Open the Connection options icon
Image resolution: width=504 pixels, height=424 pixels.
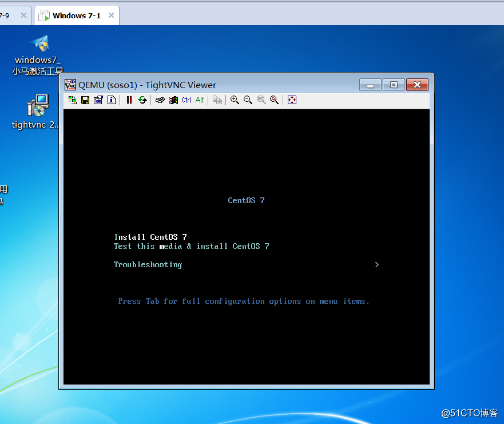click(x=98, y=100)
